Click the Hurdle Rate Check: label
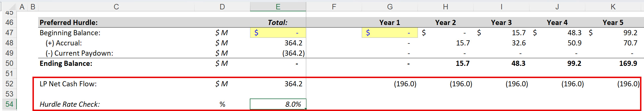The height and width of the screenshot is (111, 644). 70,104
